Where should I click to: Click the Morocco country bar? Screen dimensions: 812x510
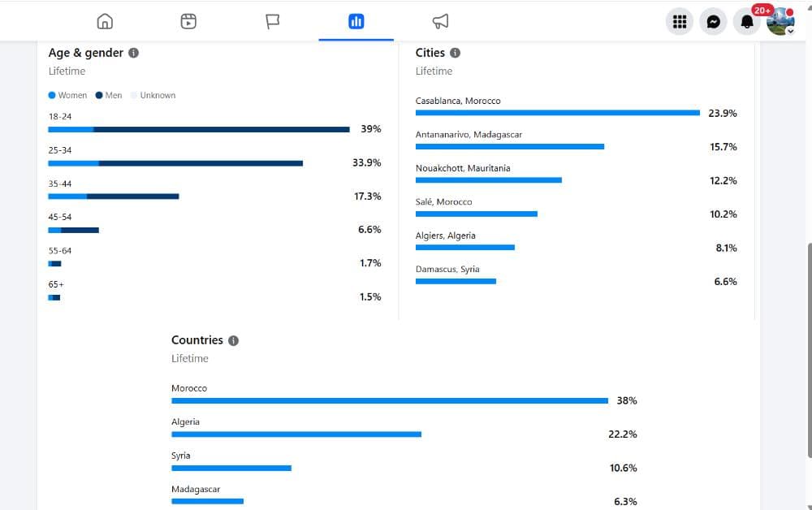click(x=390, y=400)
